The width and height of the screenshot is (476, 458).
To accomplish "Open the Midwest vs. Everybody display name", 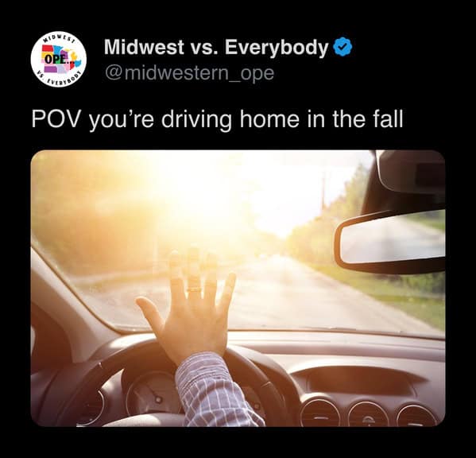I will [x=216, y=47].
